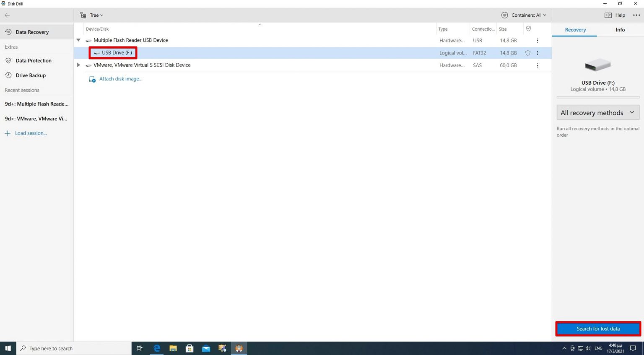Select the Recovery tab
The height and width of the screenshot is (355, 644).
pyautogui.click(x=575, y=30)
